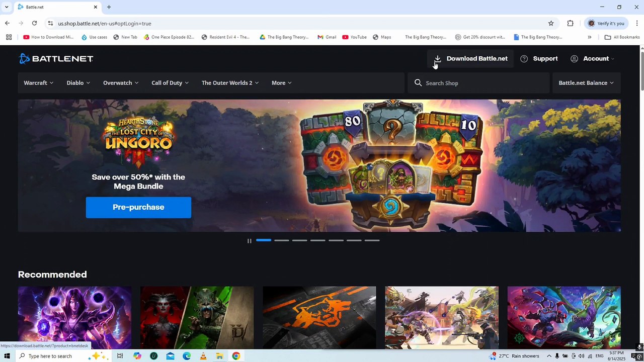Open the taskbar clock and date
Screen dimensions: 644x362
pyautogui.click(x=617, y=356)
